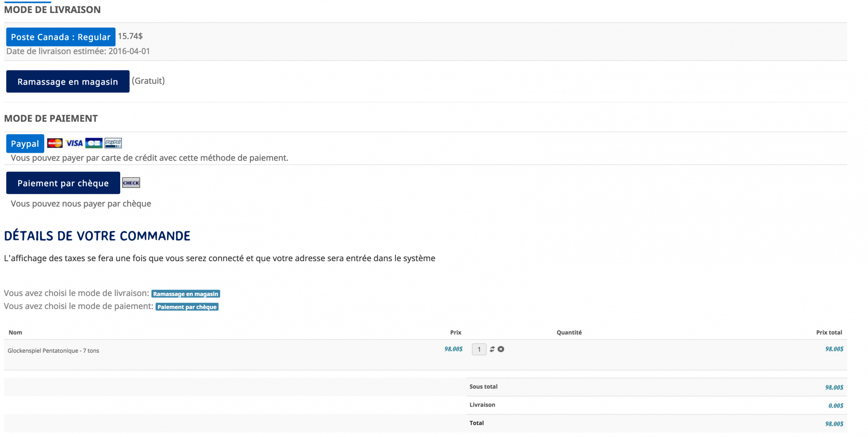Click the small Paiement par chèque badge
The height and width of the screenshot is (437, 868).
(187, 307)
